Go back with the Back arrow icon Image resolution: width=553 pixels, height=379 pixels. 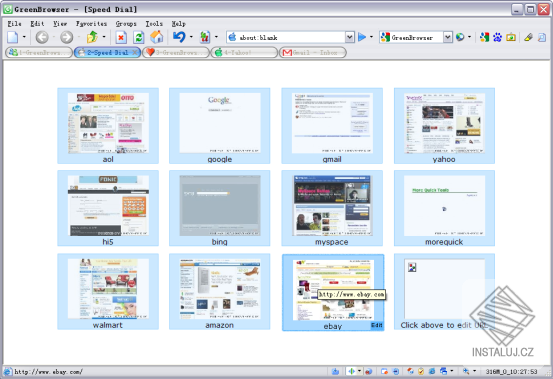click(42, 37)
